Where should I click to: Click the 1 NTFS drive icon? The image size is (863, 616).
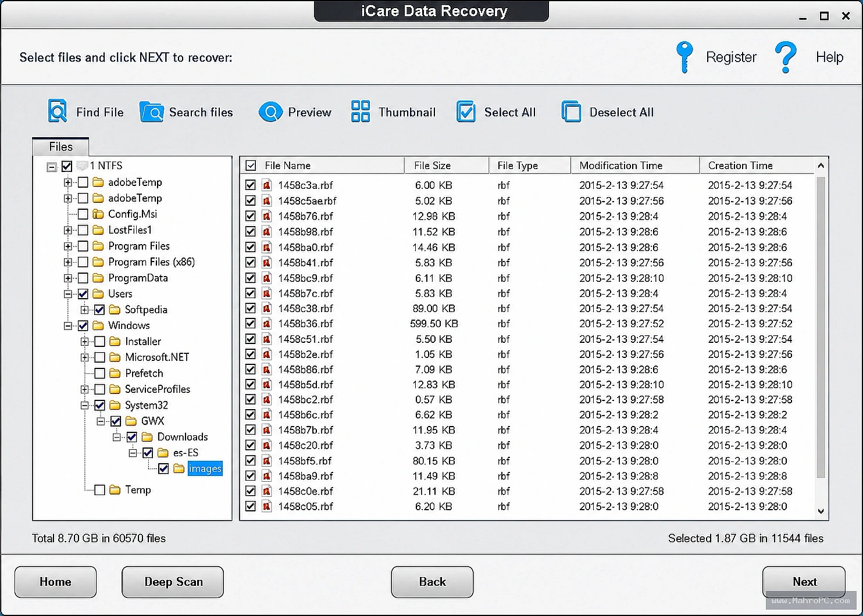[x=82, y=166]
